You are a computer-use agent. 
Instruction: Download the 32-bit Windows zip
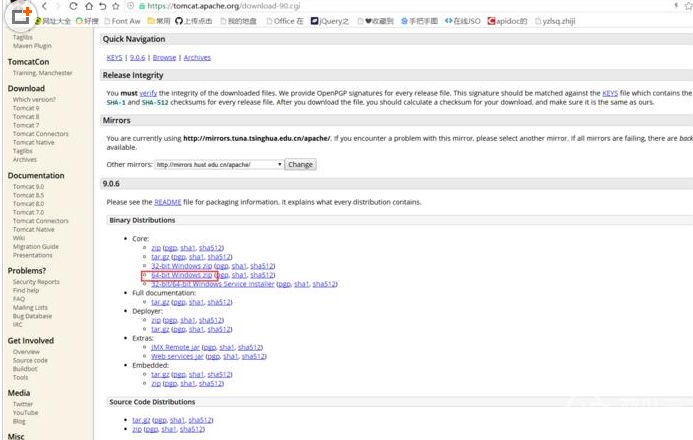tap(182, 266)
